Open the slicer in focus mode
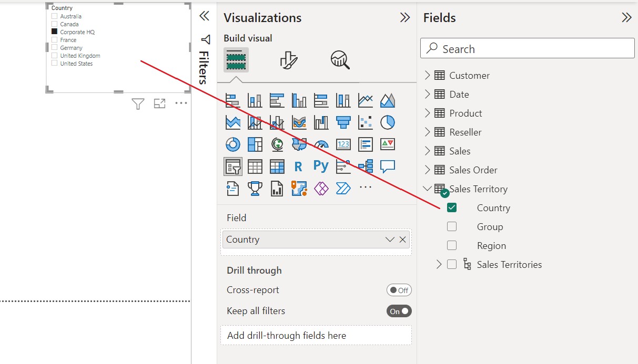This screenshot has width=638, height=364. click(x=159, y=103)
